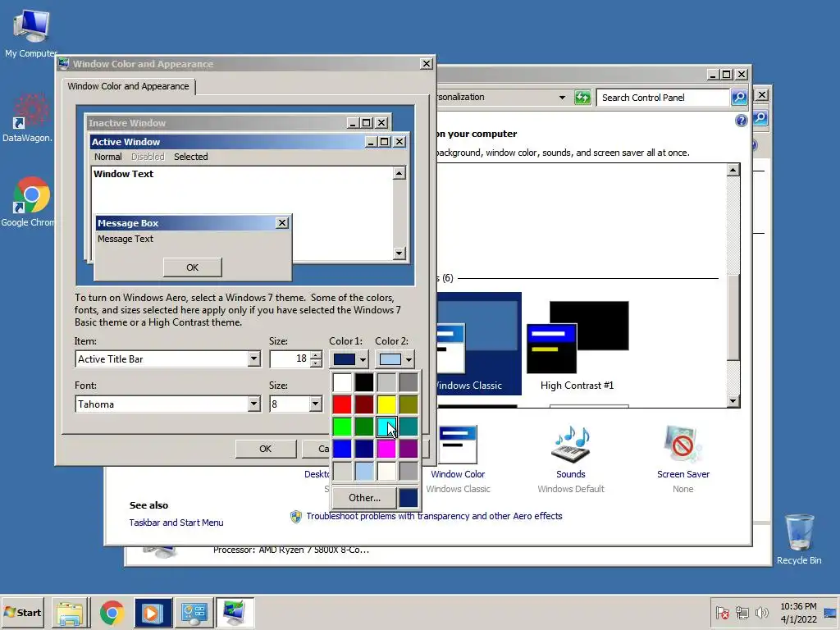Open Windows Explorer folder taskbar icon

[x=71, y=614]
